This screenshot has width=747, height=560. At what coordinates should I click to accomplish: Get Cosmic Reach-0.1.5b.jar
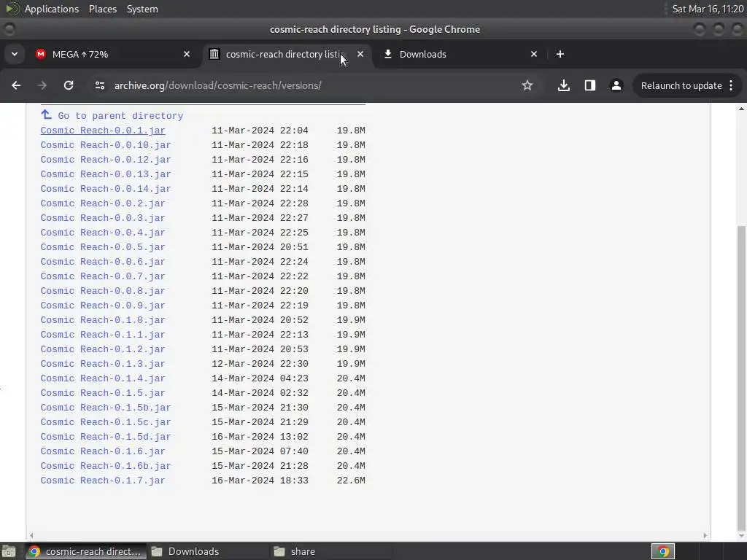(106, 408)
